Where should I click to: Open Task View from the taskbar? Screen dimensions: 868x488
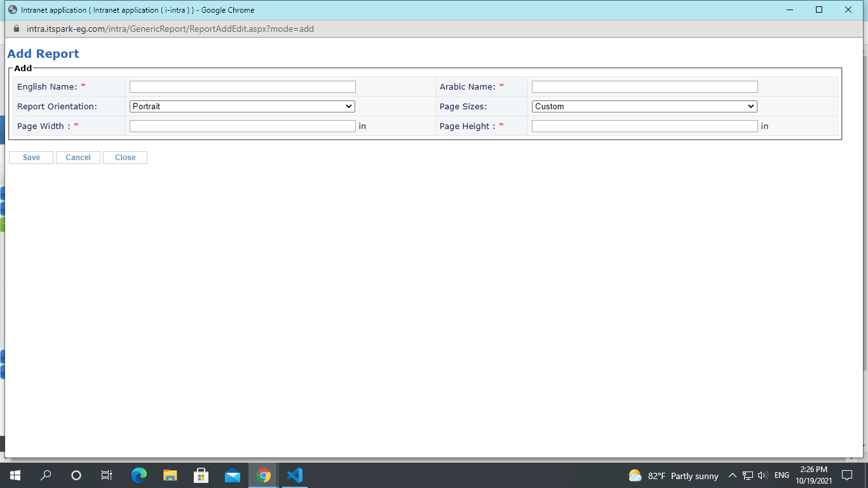(x=107, y=475)
